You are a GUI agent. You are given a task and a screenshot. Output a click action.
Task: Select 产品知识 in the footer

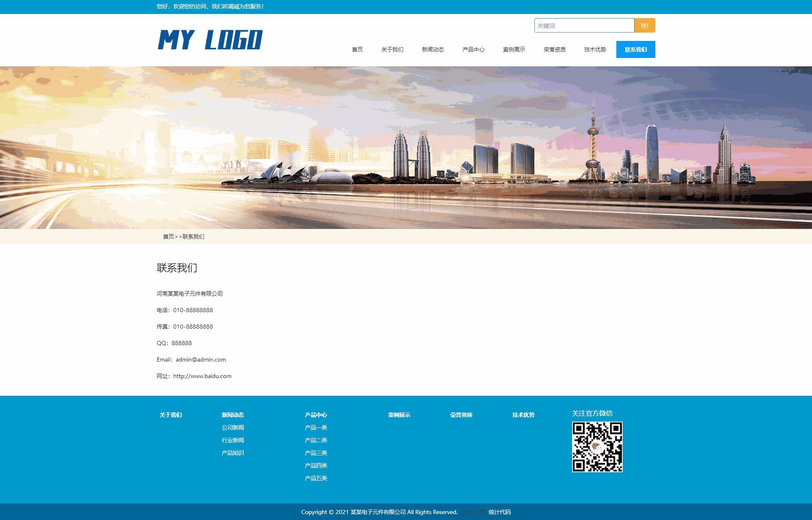233,453
